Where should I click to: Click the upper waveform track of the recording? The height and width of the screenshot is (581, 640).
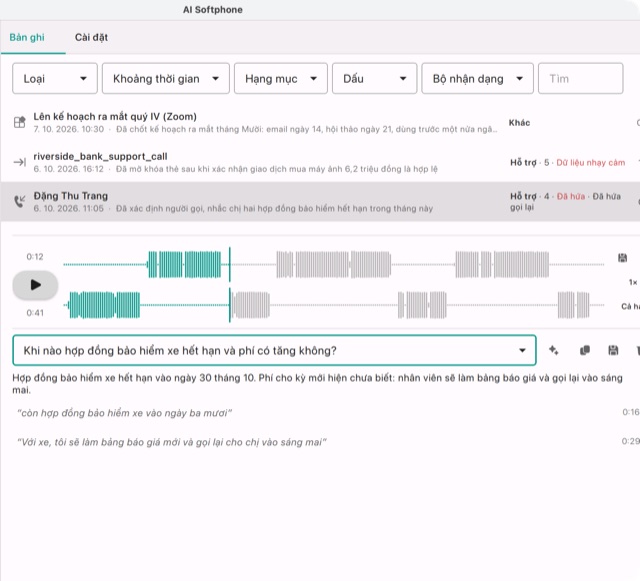coord(333,265)
